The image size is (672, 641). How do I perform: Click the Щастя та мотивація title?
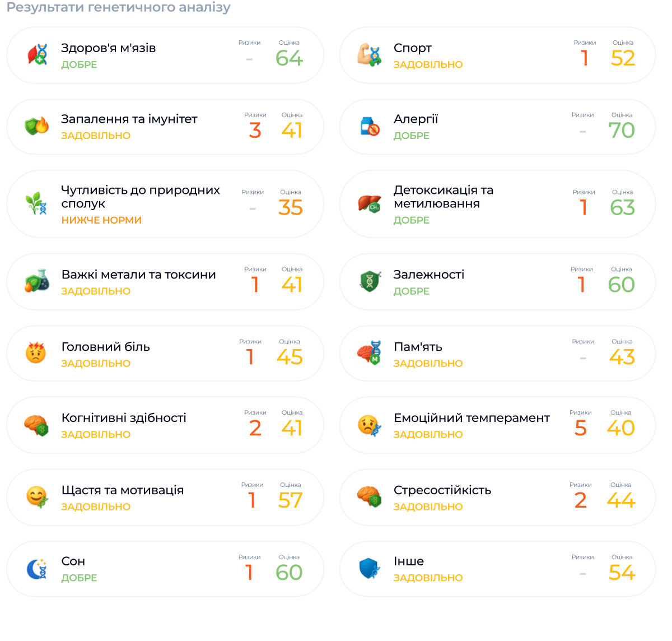tap(122, 490)
